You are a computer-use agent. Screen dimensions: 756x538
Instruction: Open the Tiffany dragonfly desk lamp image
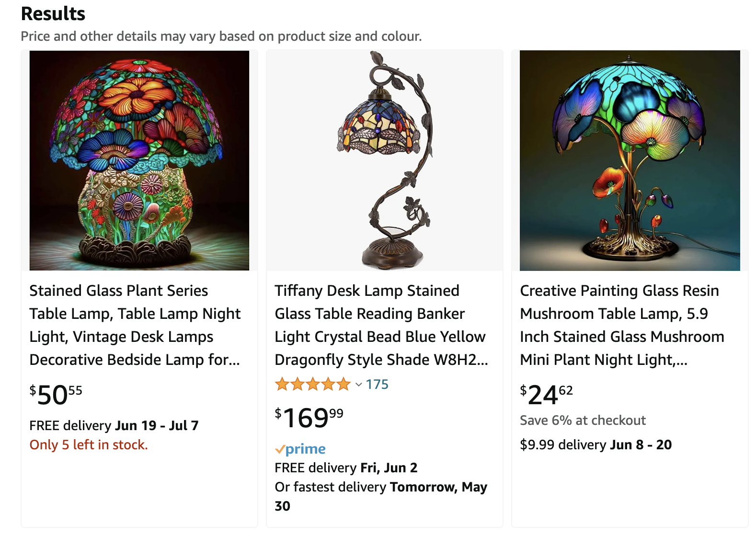(x=385, y=160)
